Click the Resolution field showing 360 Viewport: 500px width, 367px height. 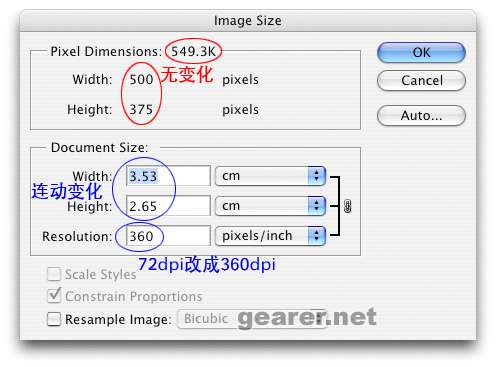click(x=168, y=236)
